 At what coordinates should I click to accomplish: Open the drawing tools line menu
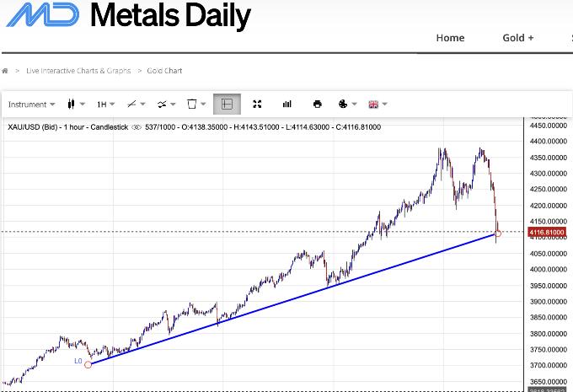[x=134, y=105]
